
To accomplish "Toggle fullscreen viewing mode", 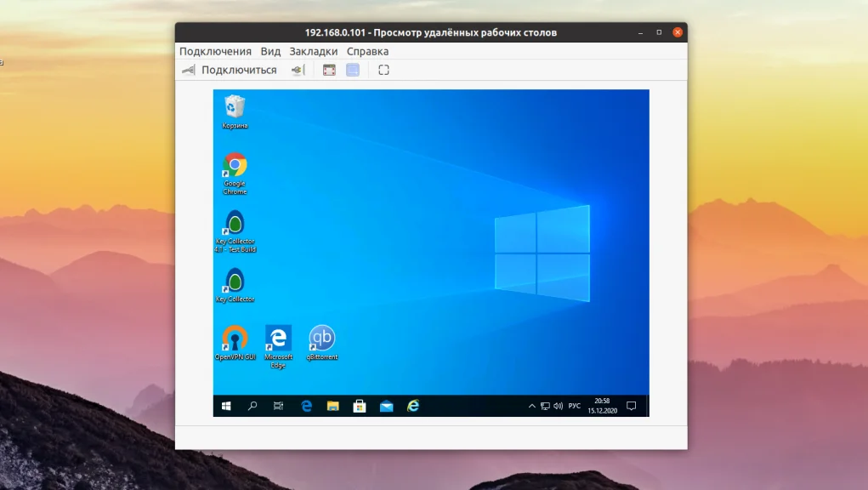I will click(x=383, y=69).
